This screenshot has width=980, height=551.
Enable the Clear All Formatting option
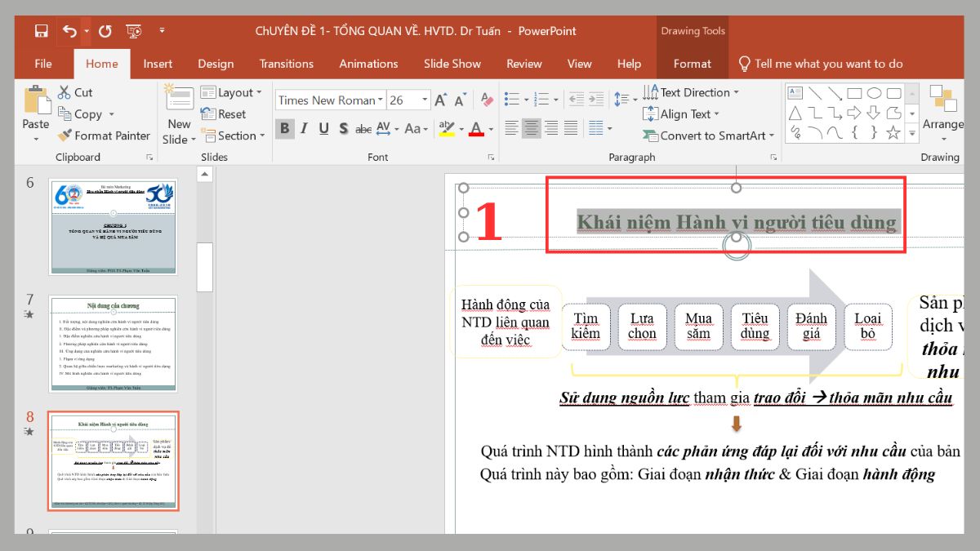pyautogui.click(x=487, y=99)
